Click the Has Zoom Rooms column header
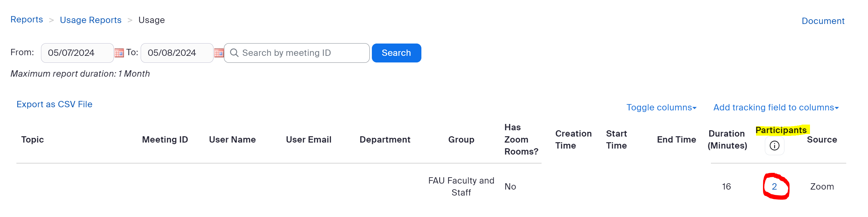Viewport: 868px width, 217px height. [x=521, y=139]
